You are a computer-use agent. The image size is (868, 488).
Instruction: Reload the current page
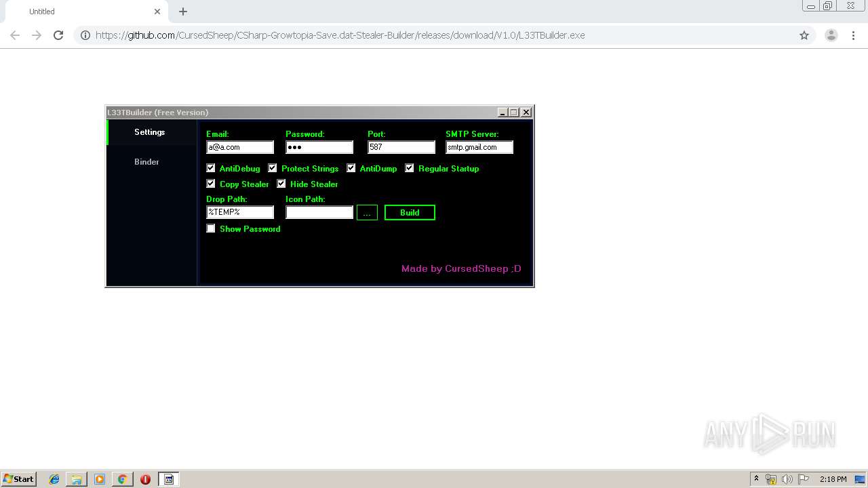coord(58,35)
